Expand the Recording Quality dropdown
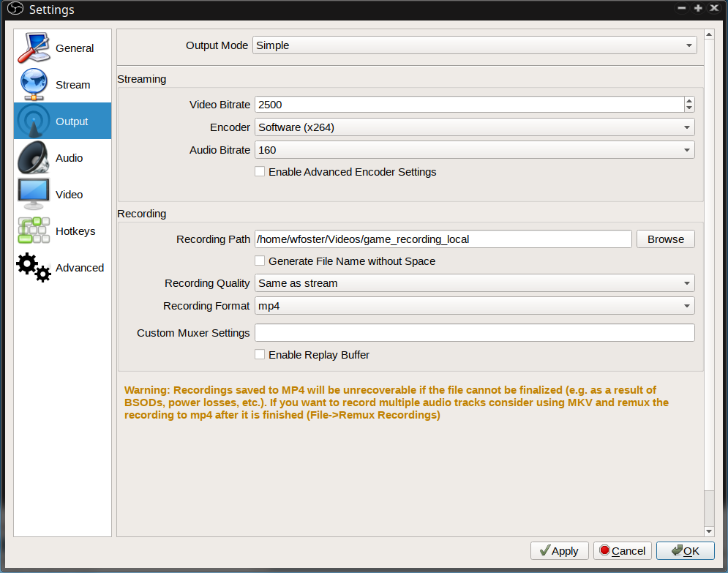Viewport: 728px width, 573px height. 474,283
